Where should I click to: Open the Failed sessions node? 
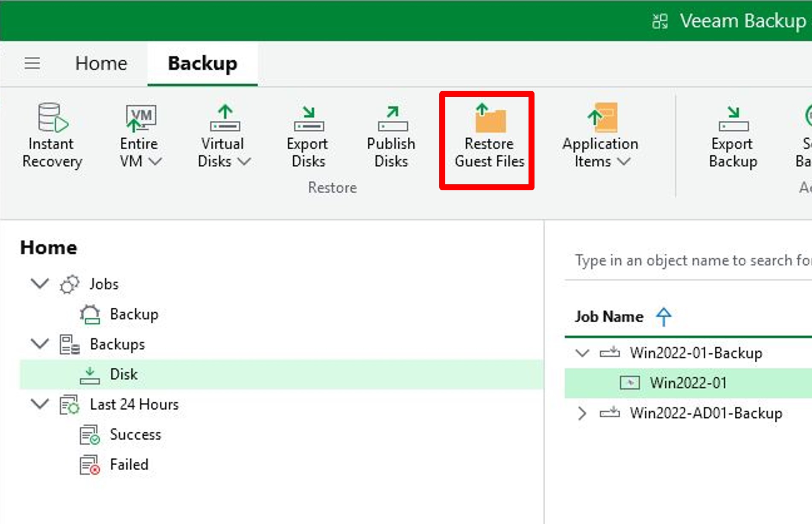[x=129, y=464]
